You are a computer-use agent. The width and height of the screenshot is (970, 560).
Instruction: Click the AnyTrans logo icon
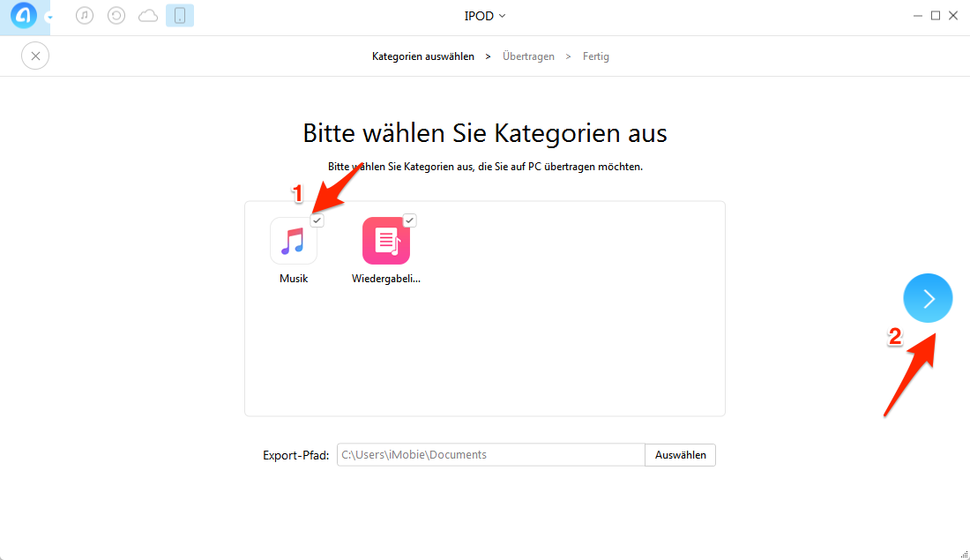click(24, 16)
